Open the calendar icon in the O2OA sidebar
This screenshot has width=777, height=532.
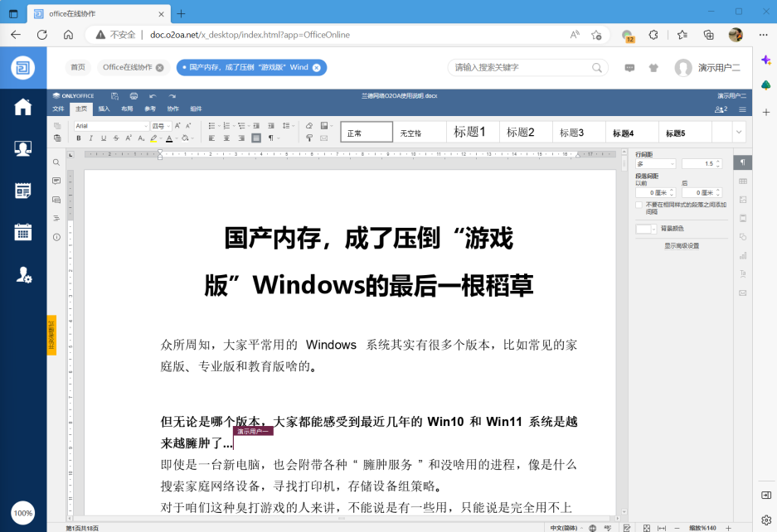[23, 232]
